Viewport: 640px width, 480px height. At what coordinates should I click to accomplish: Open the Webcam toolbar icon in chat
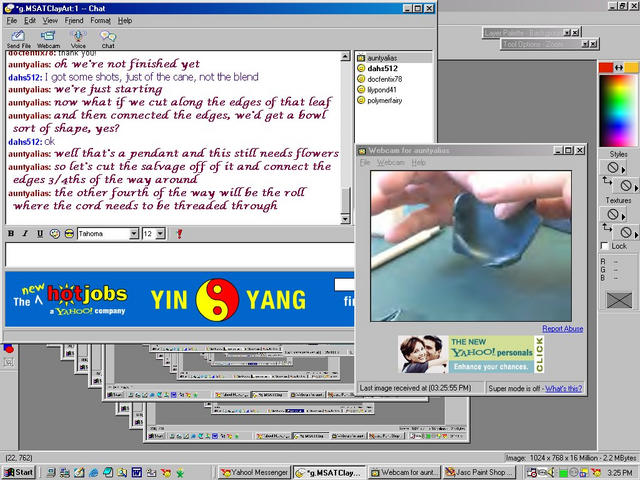tap(48, 39)
